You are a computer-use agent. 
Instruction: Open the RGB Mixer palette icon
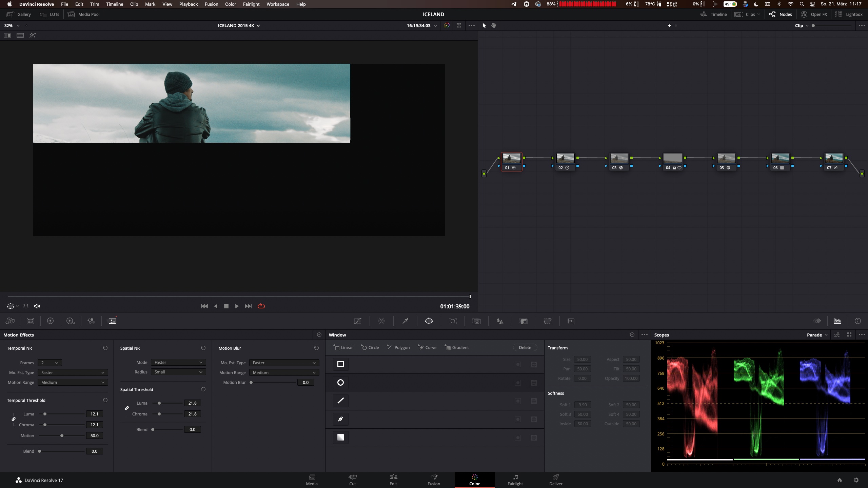pos(91,321)
